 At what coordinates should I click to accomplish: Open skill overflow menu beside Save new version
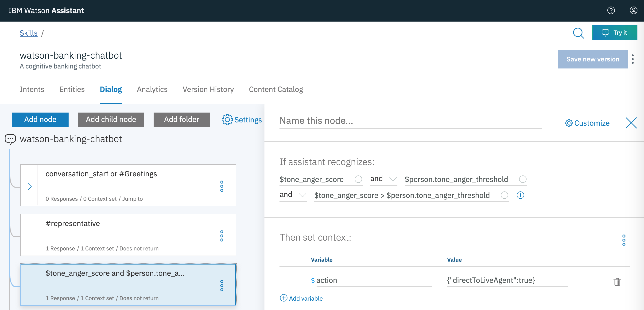(632, 59)
